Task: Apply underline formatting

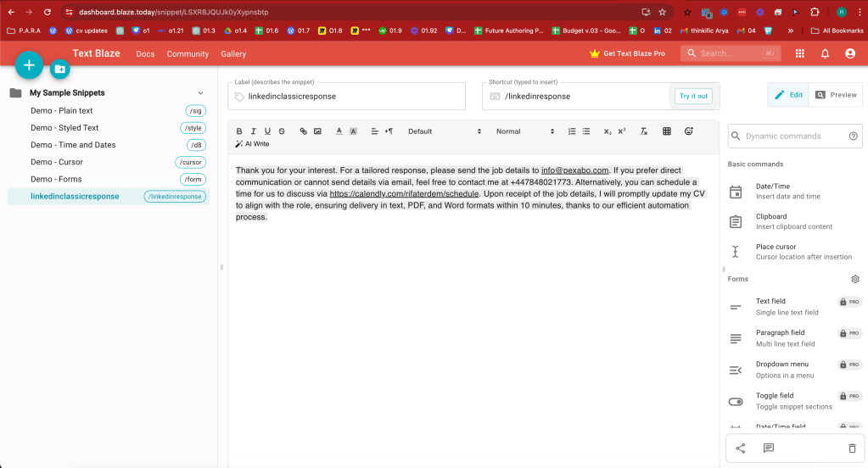Action: point(267,131)
